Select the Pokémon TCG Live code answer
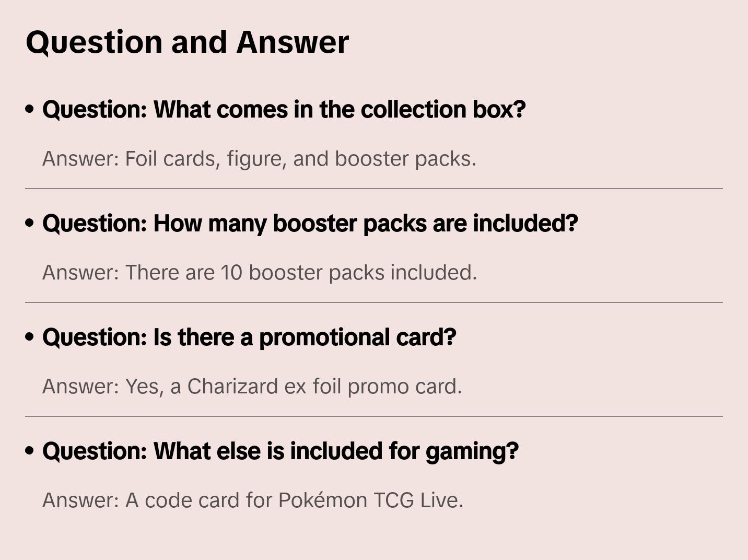The image size is (748, 560). click(x=253, y=500)
